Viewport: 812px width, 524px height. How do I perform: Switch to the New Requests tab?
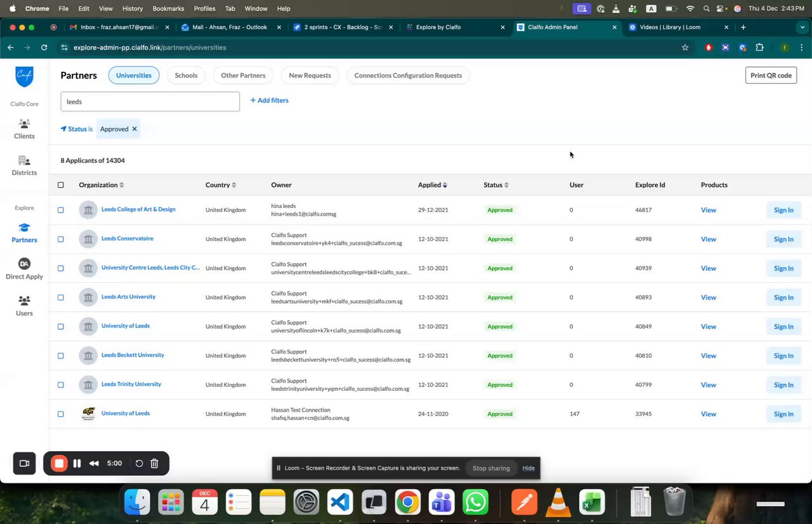(x=310, y=75)
